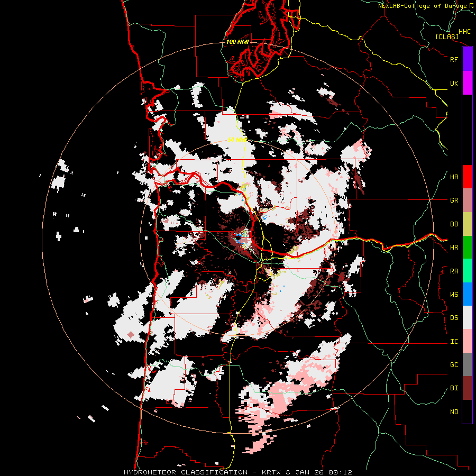Image resolution: width=476 pixels, height=476 pixels.
Task: Click the 100 NMI range ring label
Action: 237,42
